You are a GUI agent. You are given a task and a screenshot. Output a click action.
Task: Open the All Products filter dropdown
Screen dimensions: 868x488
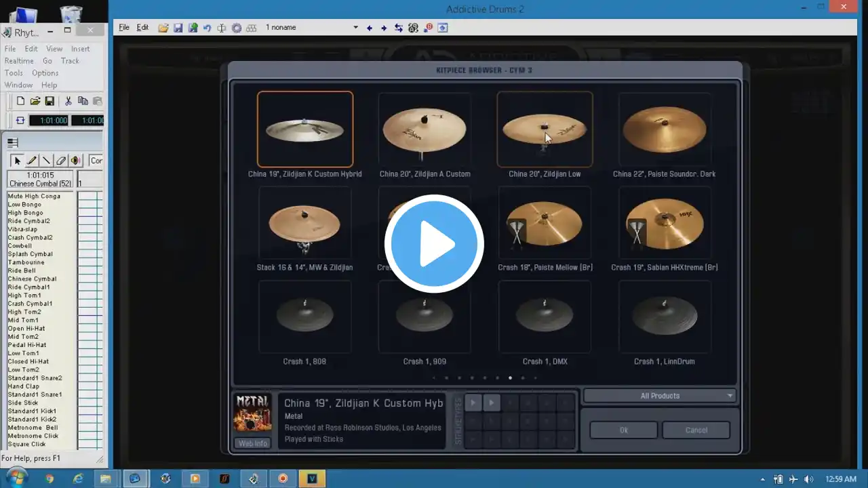[659, 396]
